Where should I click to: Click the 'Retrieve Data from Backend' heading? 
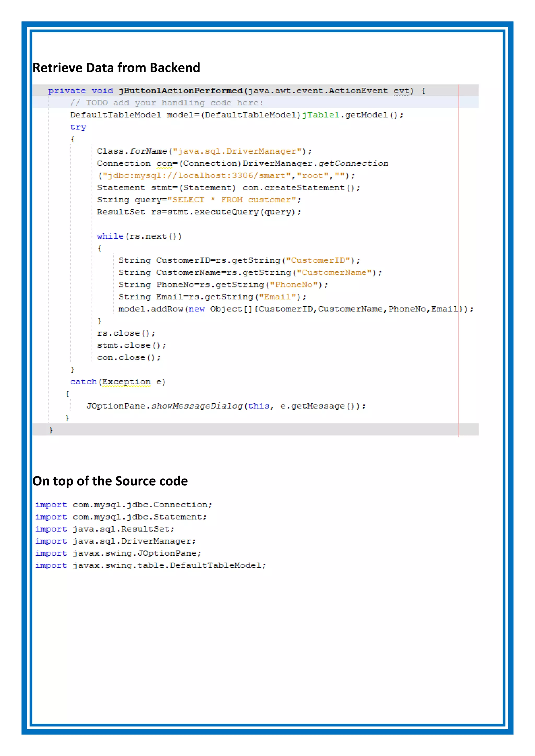point(116,68)
